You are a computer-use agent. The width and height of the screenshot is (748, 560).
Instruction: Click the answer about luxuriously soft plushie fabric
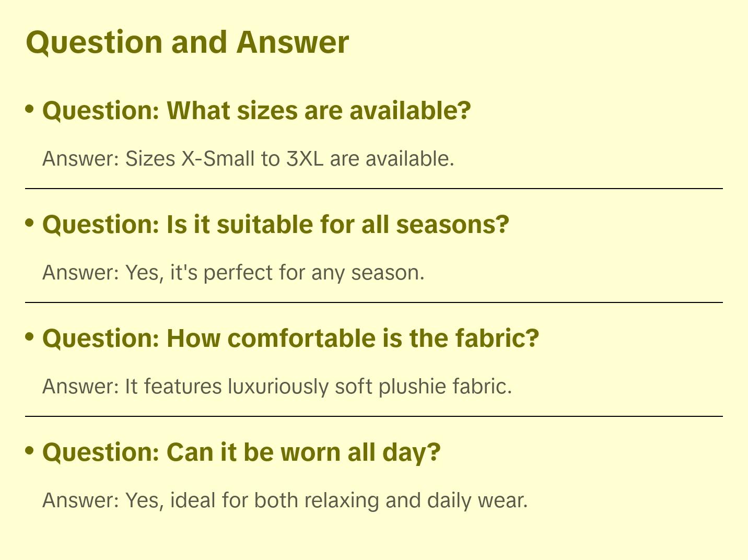[277, 387]
